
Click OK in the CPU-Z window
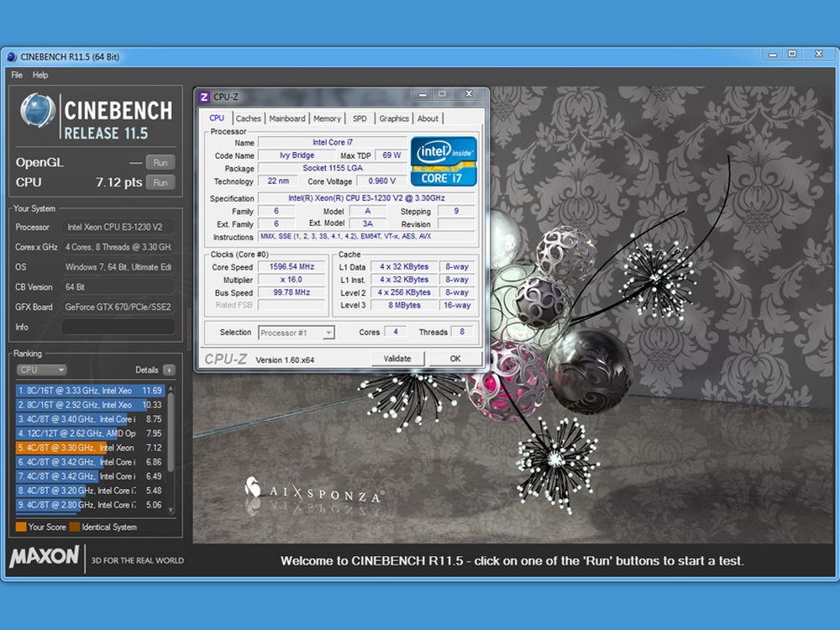pos(455,359)
